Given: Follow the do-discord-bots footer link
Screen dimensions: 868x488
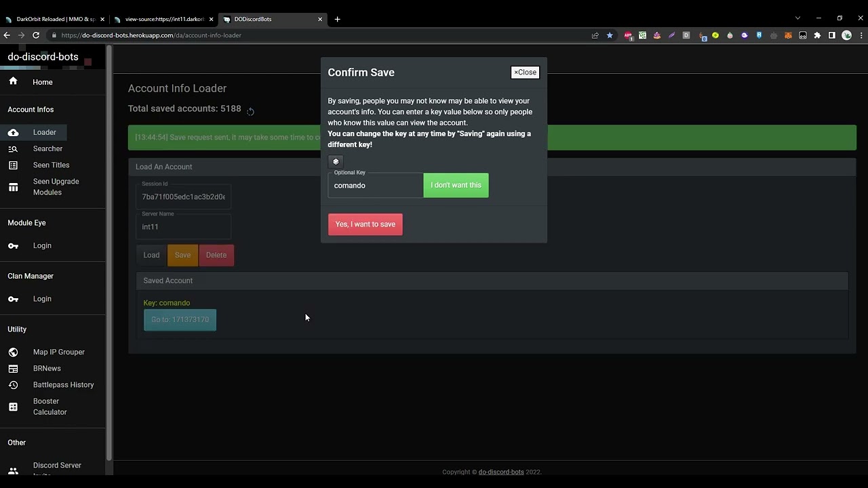Looking at the screenshot, I should click(501, 472).
